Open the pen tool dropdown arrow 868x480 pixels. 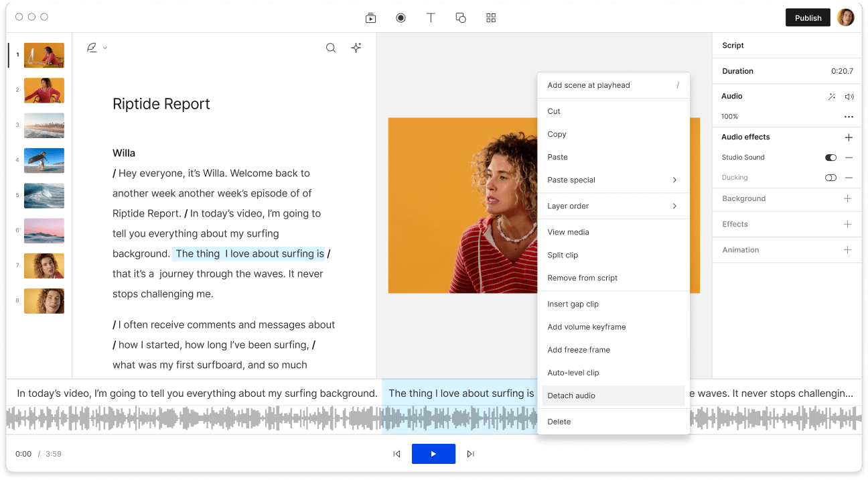tap(105, 48)
